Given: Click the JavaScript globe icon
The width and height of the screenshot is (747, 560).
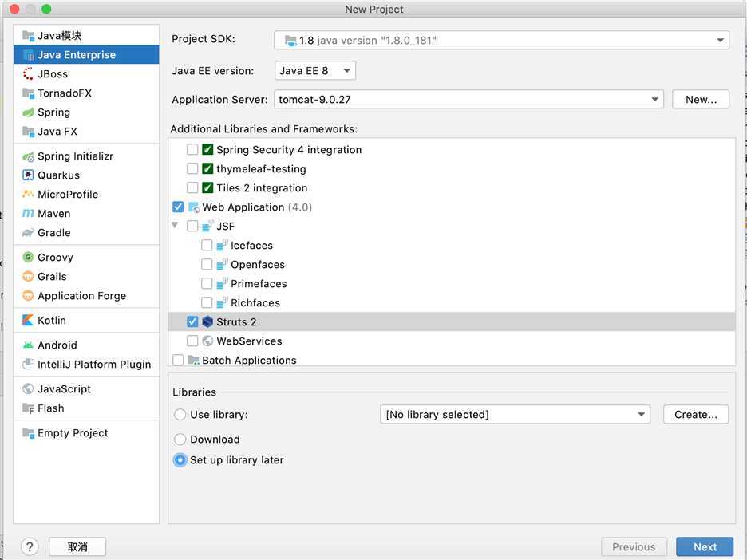Looking at the screenshot, I should point(28,389).
